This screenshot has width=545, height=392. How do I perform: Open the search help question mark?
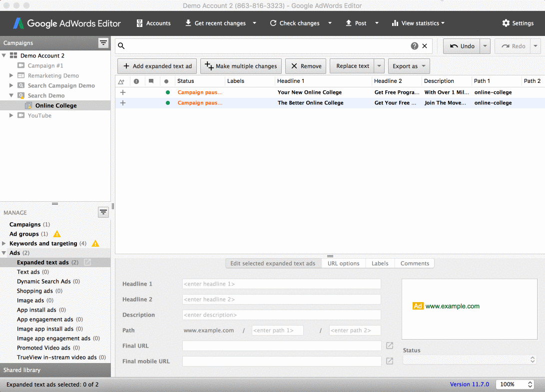pyautogui.click(x=414, y=46)
